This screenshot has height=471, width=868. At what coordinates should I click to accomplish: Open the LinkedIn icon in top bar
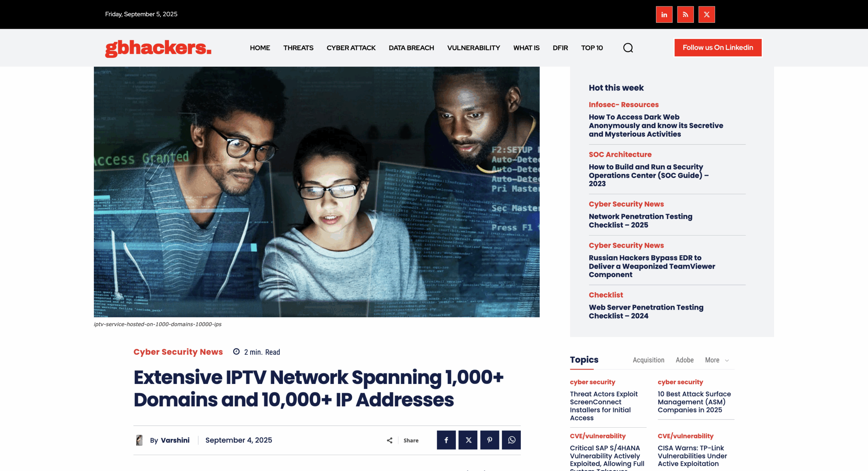tap(664, 15)
